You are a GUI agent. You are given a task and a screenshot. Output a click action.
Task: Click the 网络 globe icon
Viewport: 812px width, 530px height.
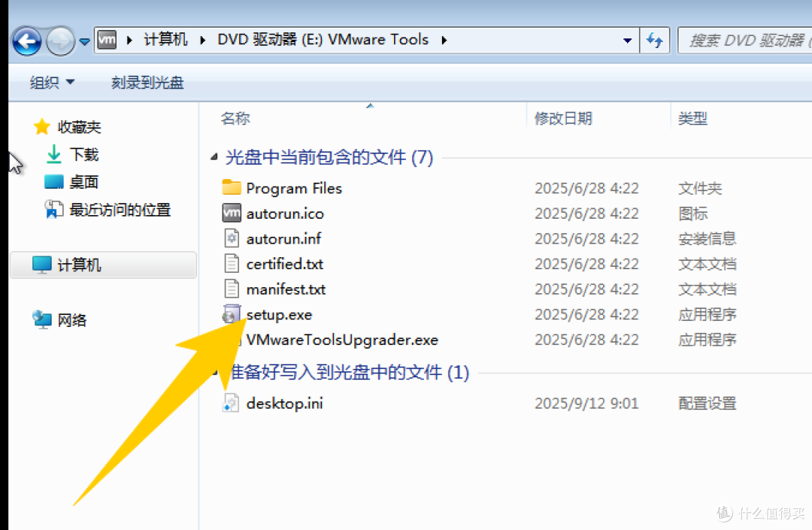pyautogui.click(x=42, y=320)
